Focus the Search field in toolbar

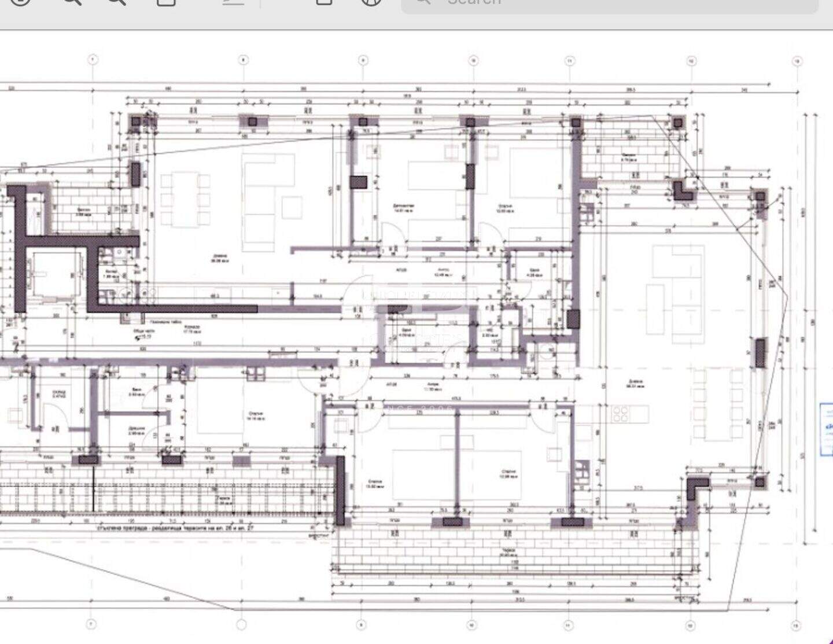[610, 3]
